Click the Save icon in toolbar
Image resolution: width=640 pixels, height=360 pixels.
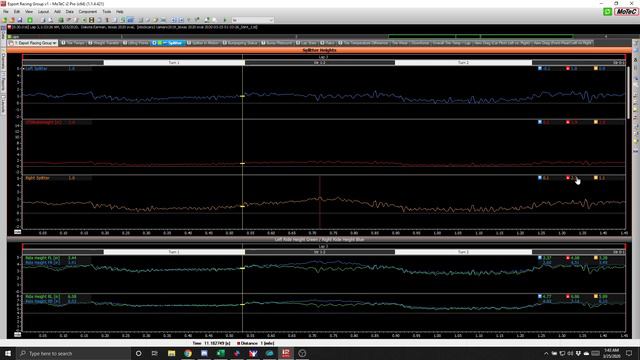20,20
